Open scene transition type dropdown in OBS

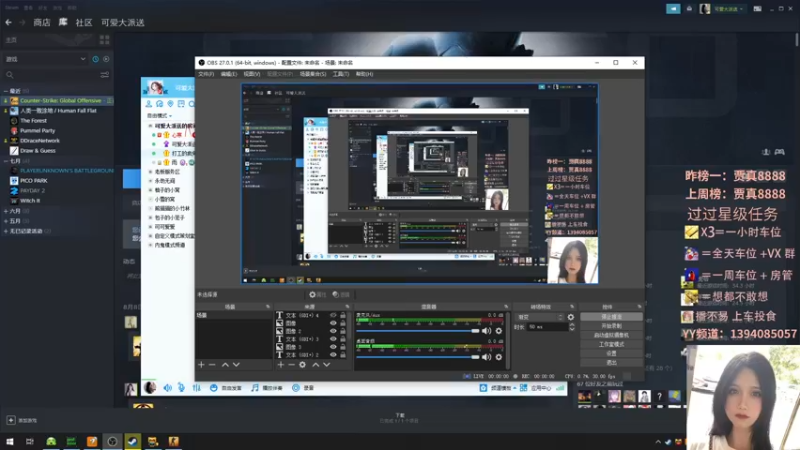(540, 317)
